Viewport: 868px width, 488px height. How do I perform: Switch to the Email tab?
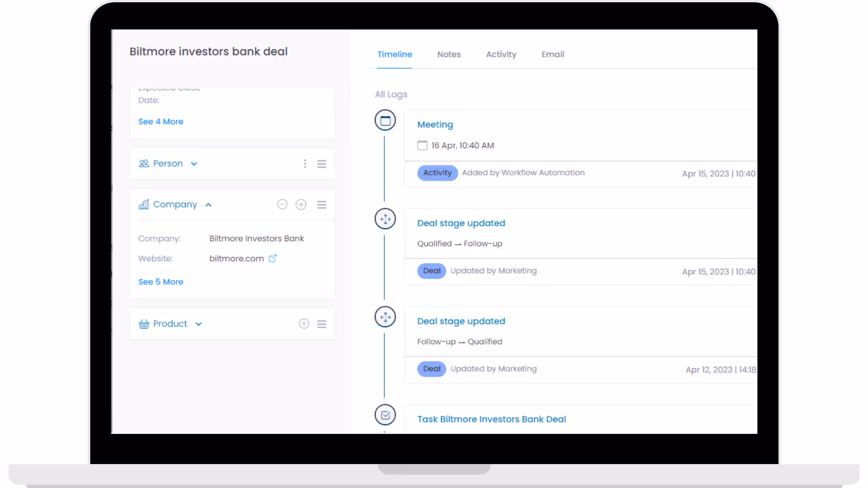(x=552, y=54)
